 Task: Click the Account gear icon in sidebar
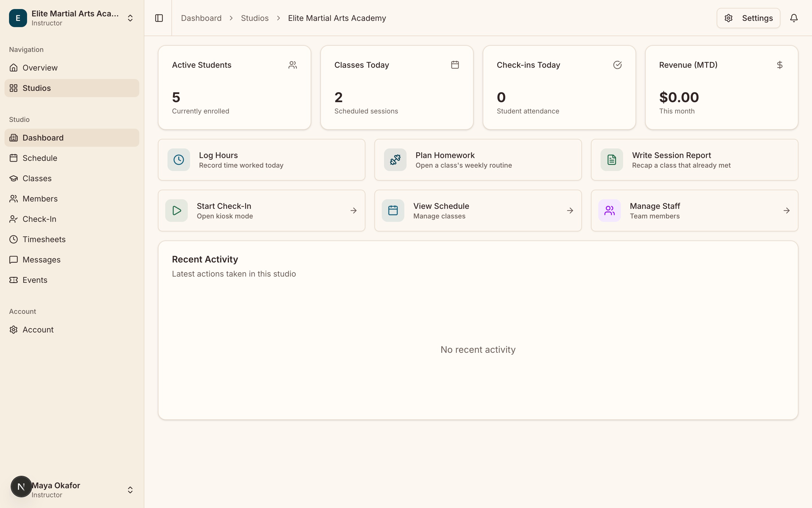click(x=14, y=330)
